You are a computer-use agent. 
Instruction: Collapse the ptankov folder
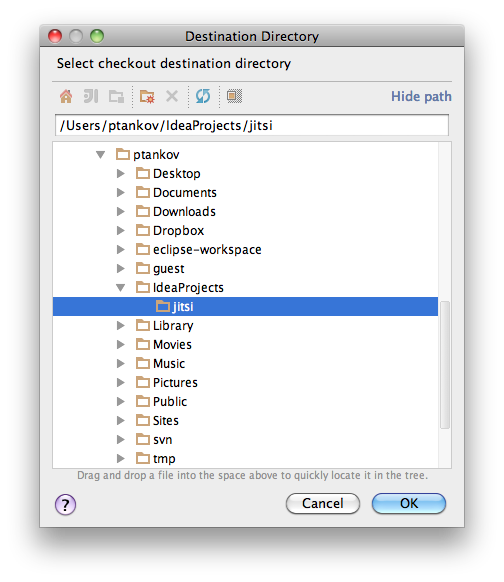(x=100, y=154)
